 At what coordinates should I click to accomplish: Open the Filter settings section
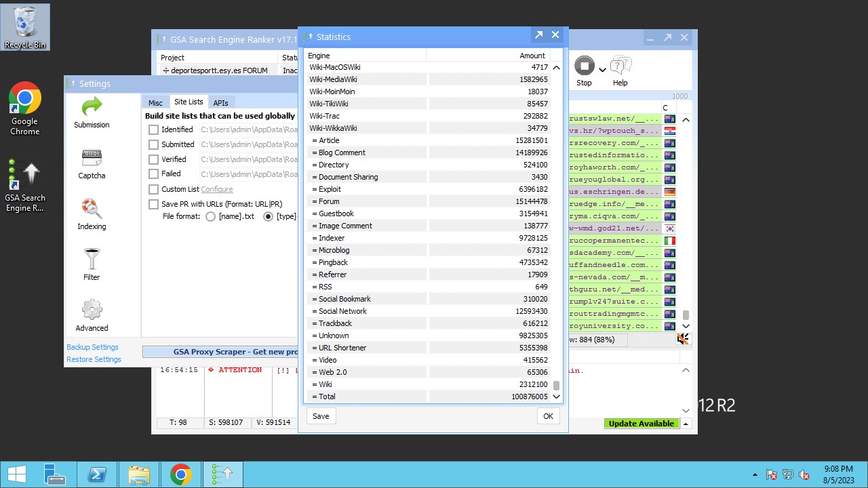[92, 265]
